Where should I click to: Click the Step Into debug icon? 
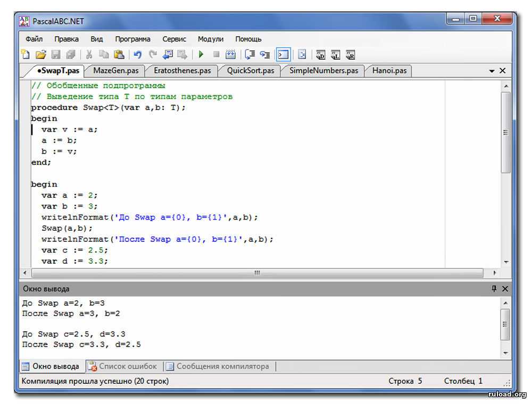pyautogui.click(x=265, y=54)
